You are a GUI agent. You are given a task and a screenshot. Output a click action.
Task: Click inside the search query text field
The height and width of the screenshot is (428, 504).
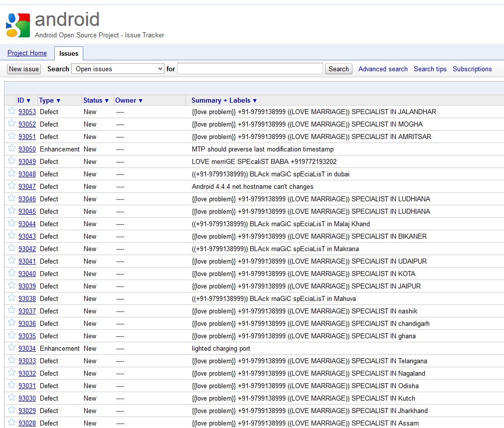pos(249,68)
